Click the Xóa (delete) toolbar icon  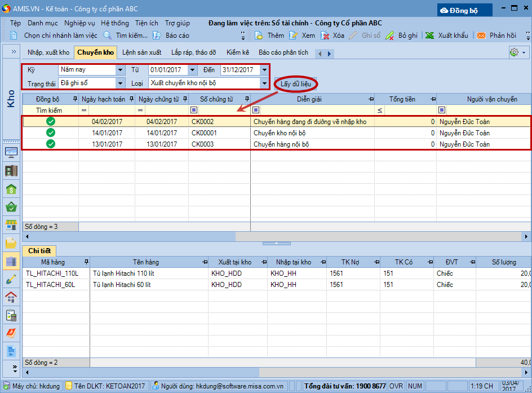(325, 36)
